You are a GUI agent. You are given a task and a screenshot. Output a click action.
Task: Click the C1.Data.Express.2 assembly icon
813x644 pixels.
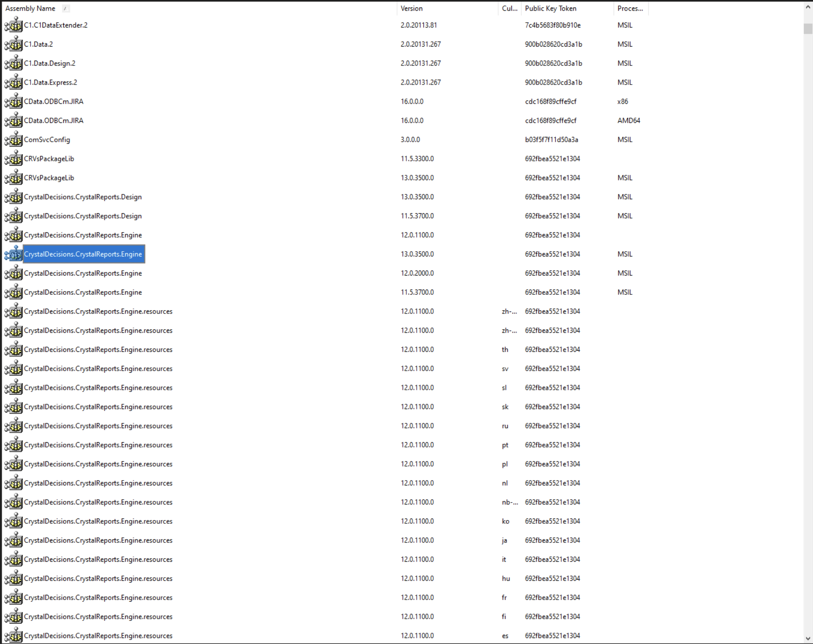(13, 83)
